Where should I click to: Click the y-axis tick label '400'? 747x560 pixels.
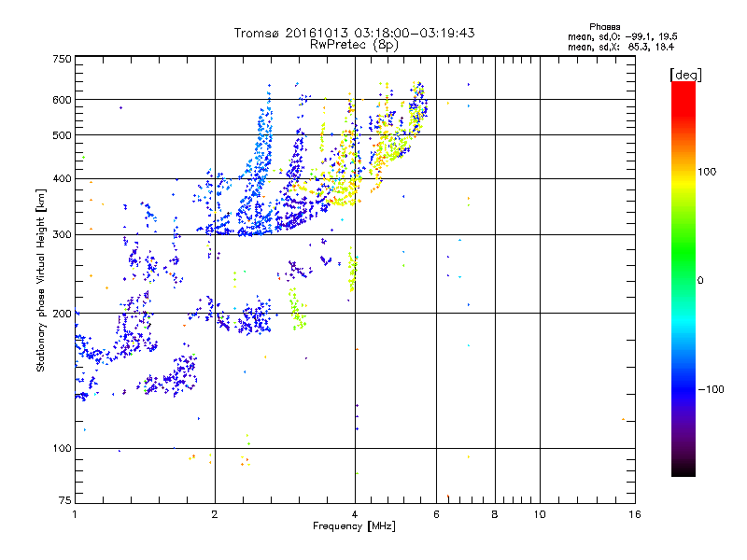coord(62,179)
